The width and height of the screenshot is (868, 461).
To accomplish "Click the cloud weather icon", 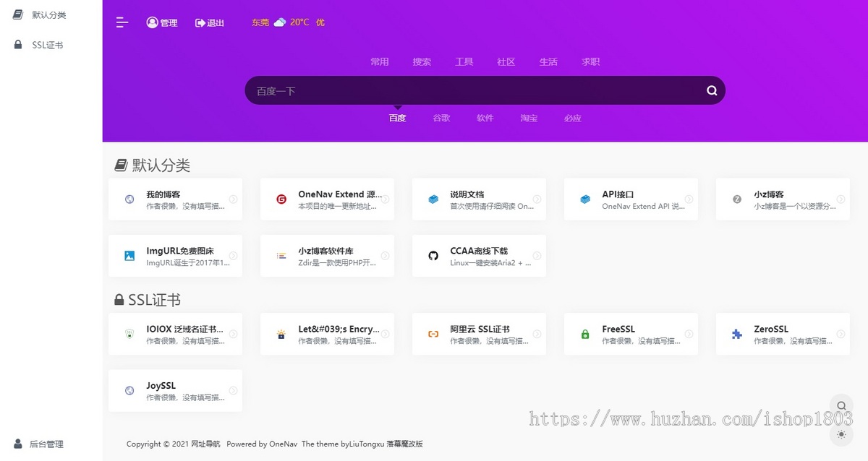I will [x=280, y=22].
